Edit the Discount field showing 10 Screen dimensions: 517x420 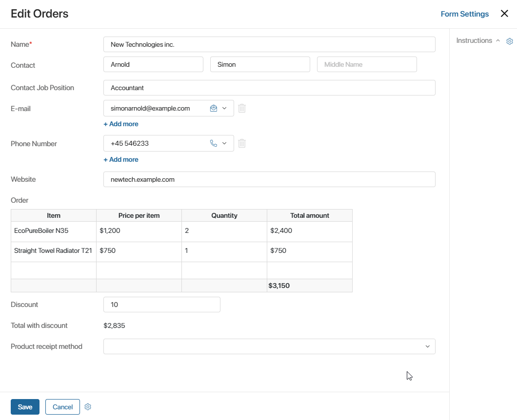click(x=162, y=305)
